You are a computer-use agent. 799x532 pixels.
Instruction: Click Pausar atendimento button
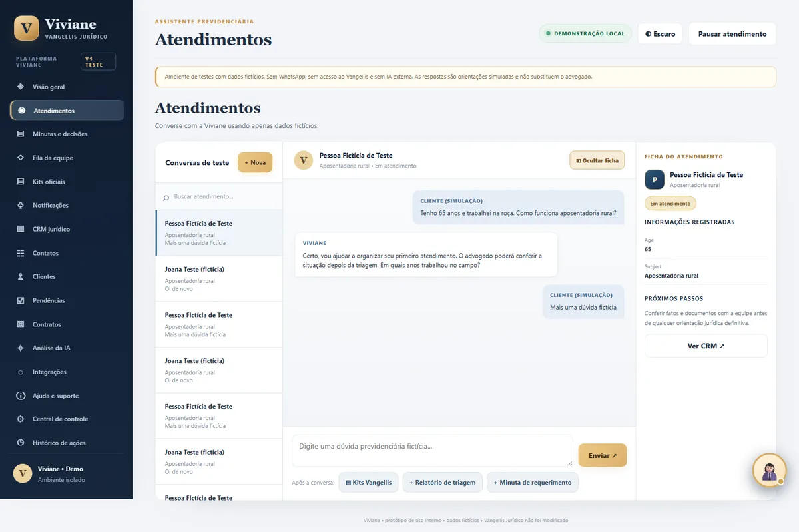(732, 34)
